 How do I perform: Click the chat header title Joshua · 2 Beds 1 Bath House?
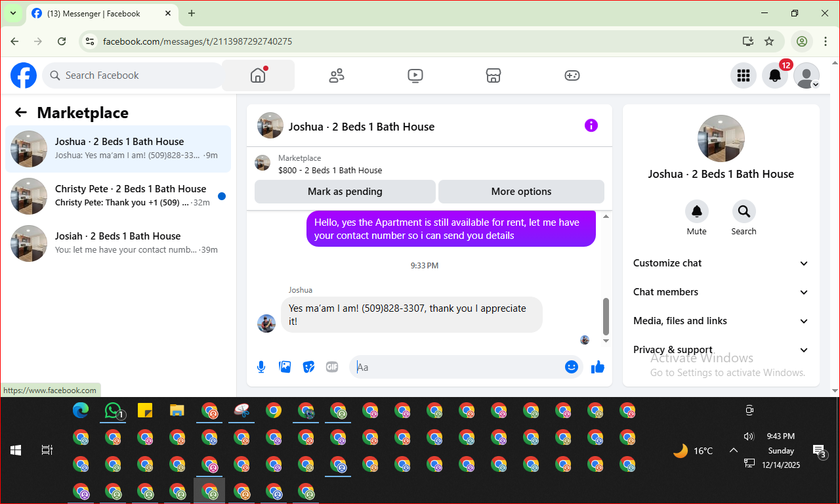362,127
